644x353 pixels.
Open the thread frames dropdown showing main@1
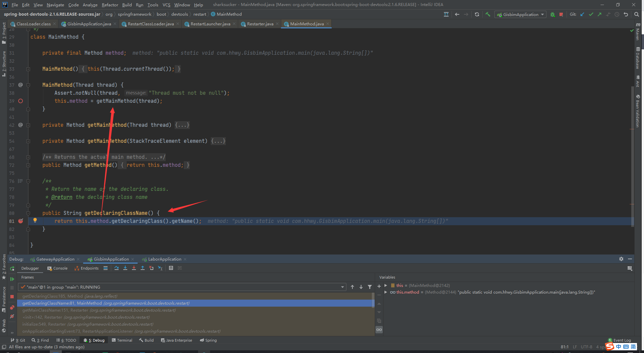[x=342, y=287]
